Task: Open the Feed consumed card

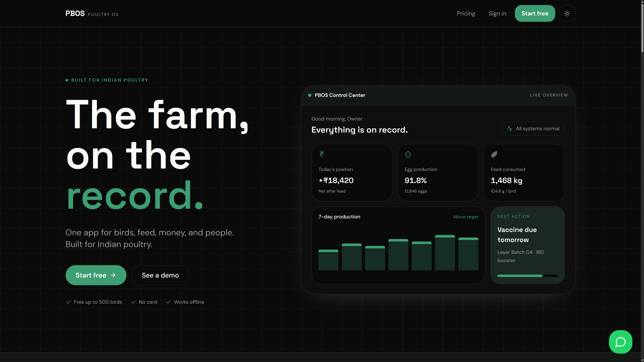Action: (524, 172)
